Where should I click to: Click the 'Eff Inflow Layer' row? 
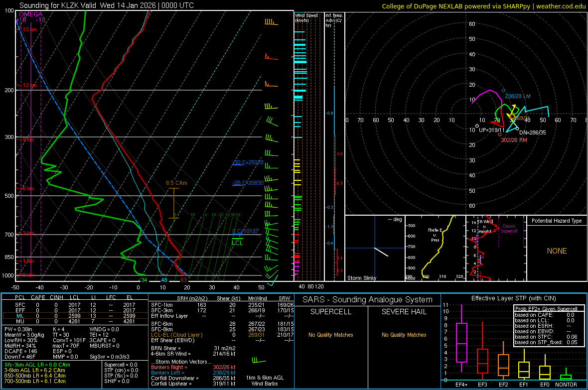222,316
